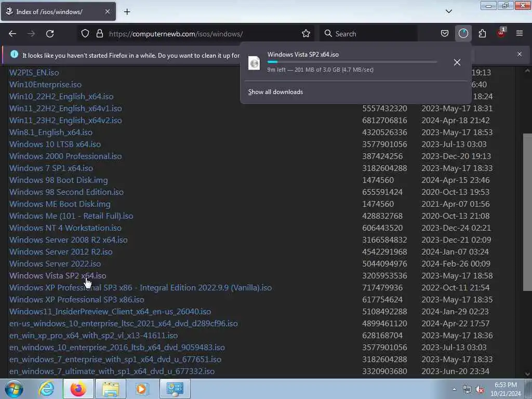Download Windows Server 2022.iso

(55, 263)
